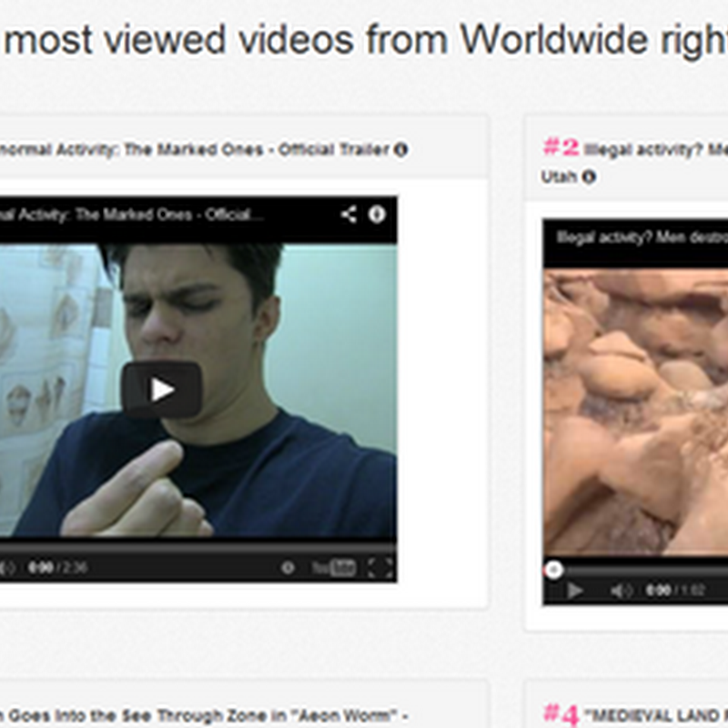Open the "Aeon Worm" See Through Zone link

pos(203,715)
